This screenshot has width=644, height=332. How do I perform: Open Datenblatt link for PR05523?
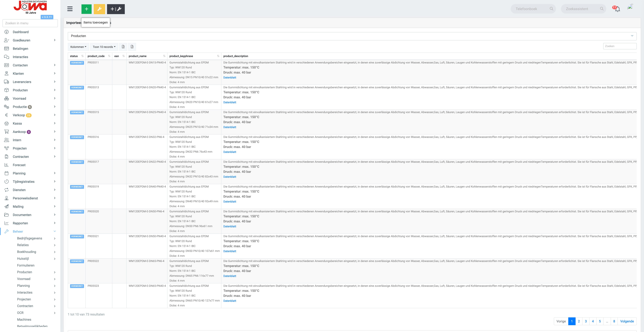230,301
